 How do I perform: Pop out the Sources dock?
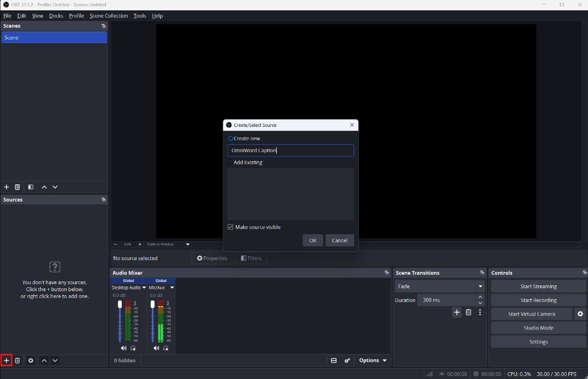103,200
